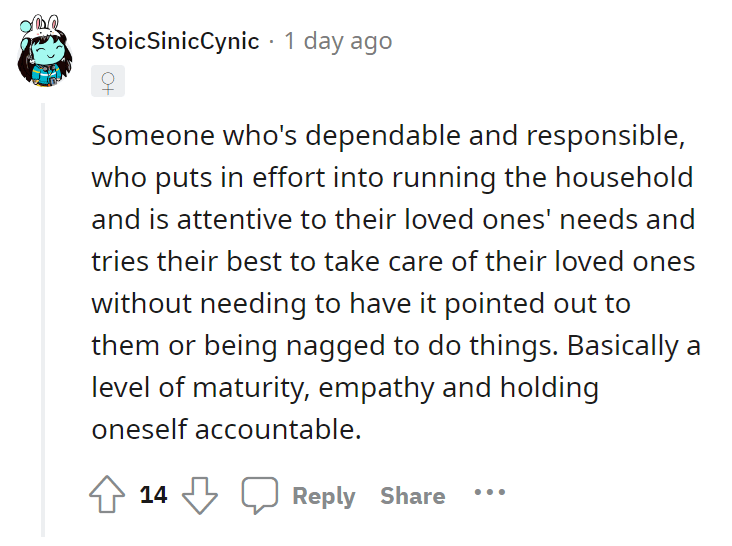Upvote StoicSinicCynic's comment
732x546 pixels.
pyautogui.click(x=107, y=495)
